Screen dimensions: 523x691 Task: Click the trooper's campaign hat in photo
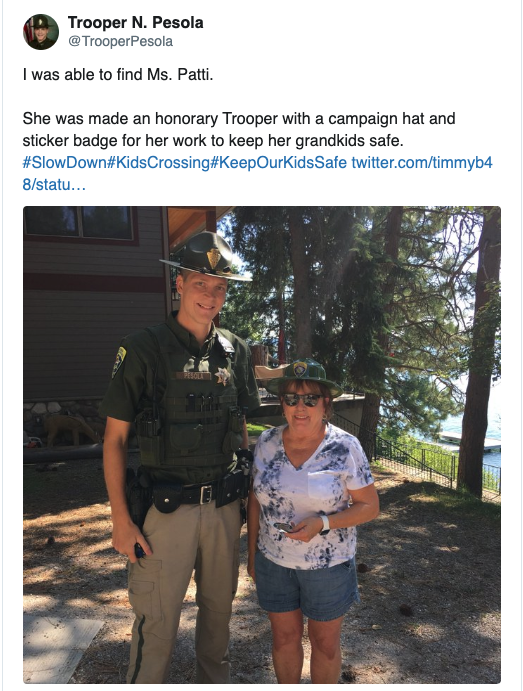[206, 257]
